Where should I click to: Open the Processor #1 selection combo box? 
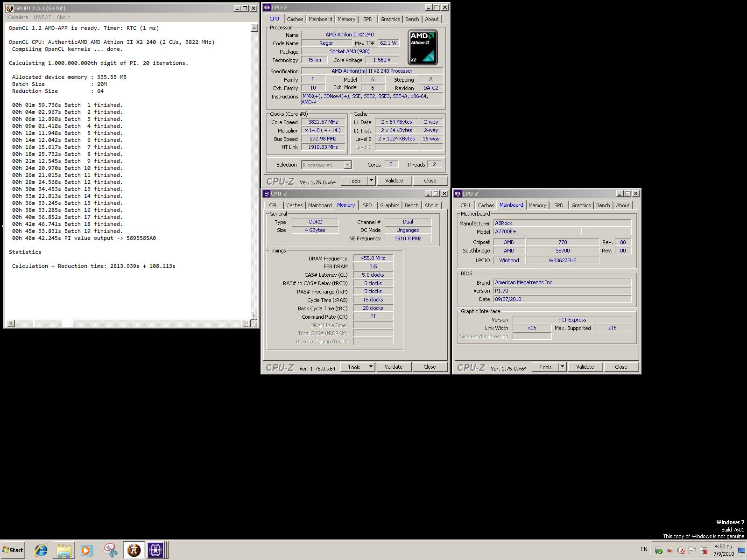pyautogui.click(x=326, y=165)
